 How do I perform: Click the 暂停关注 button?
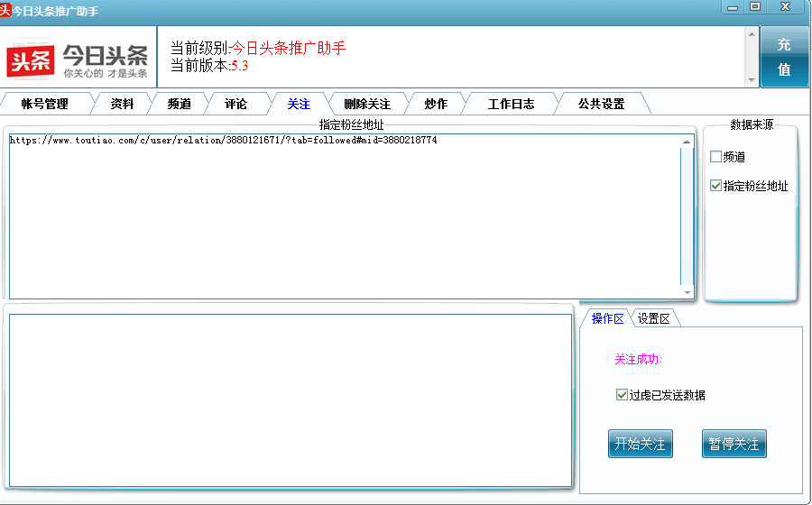(x=734, y=444)
